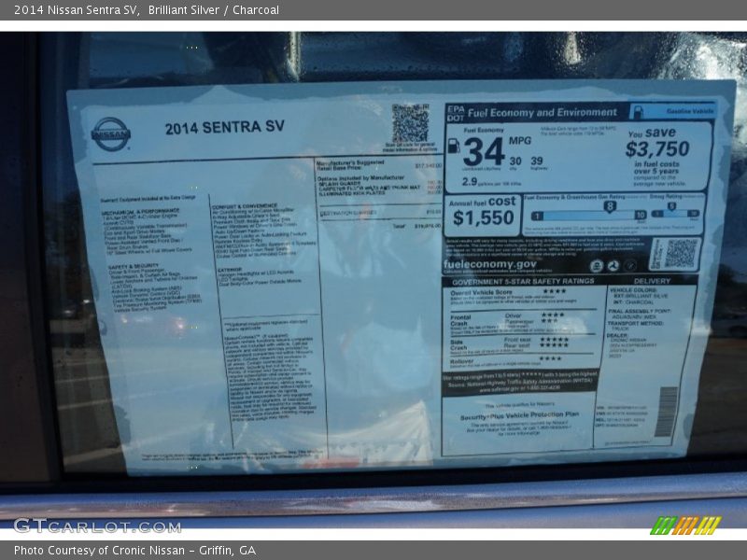This screenshot has width=747, height=560.
Task: Select the Fuel Economy and Environment header
Action: tap(542, 110)
